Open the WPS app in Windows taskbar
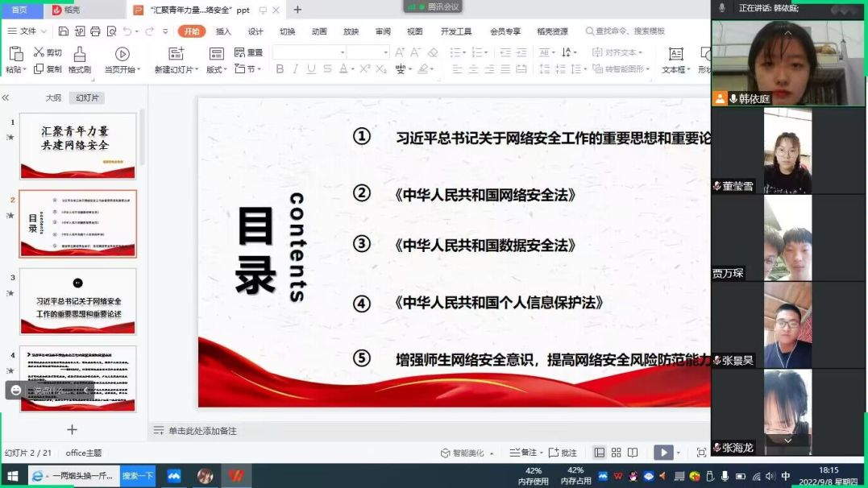Screen dimensions: 868x488 click(x=235, y=476)
